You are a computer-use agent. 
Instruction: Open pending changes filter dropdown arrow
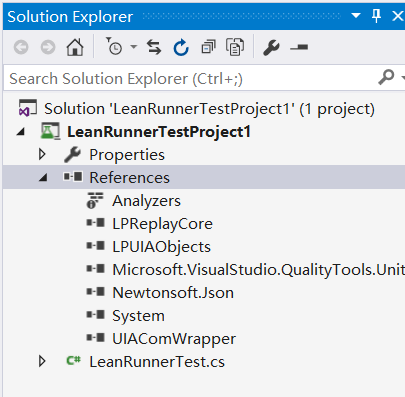pos(133,47)
